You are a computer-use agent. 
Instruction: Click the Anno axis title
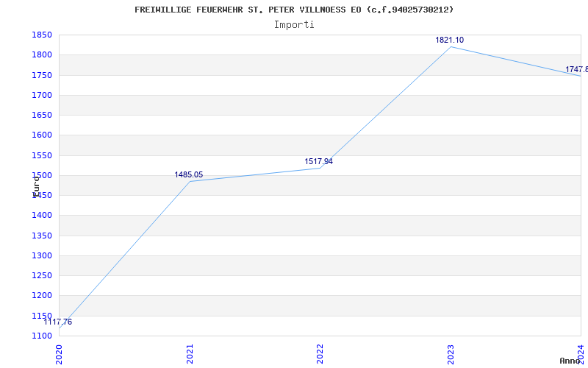570,361
